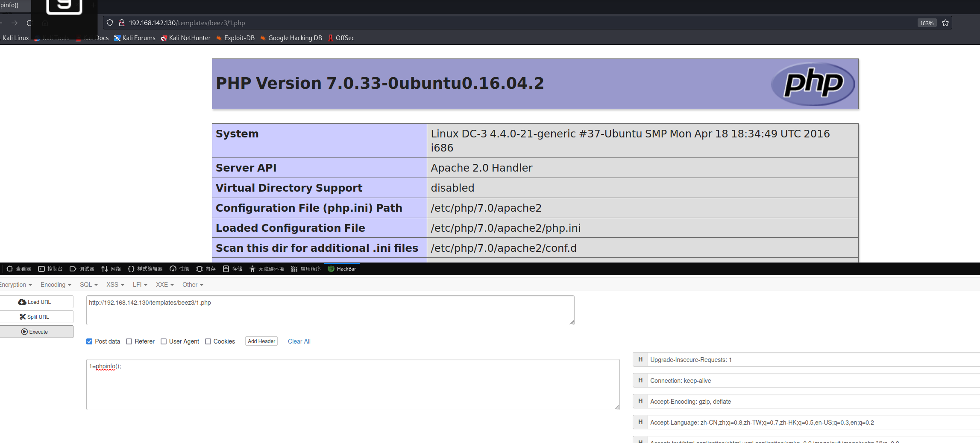Open the Kali NetHunter bookmark
Viewport: 980px width, 443px height.
(x=186, y=38)
